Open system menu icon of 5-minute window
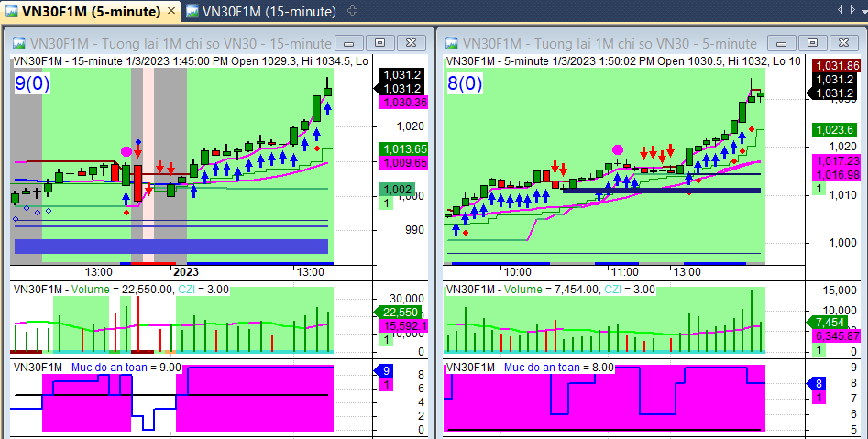This screenshot has width=868, height=439. click(x=452, y=43)
